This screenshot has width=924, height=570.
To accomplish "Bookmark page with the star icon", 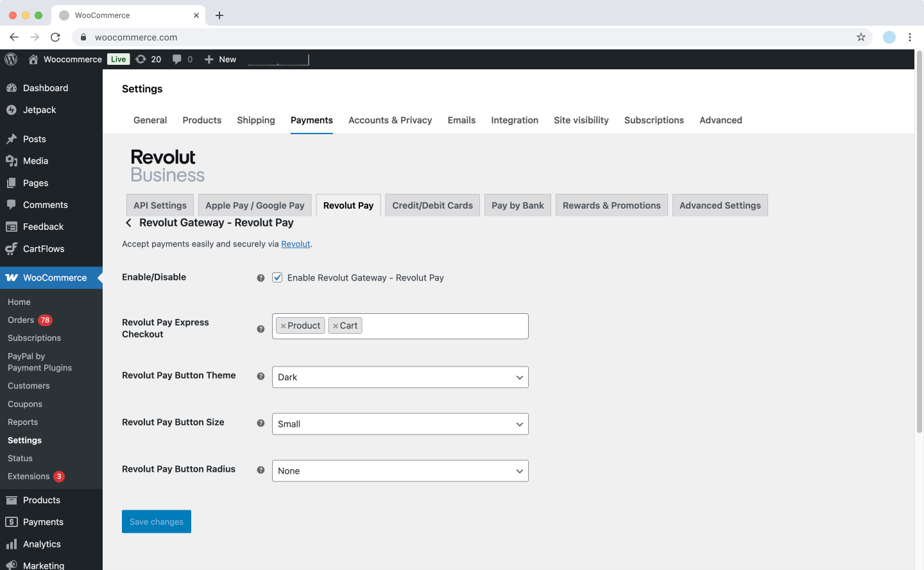I will point(861,37).
